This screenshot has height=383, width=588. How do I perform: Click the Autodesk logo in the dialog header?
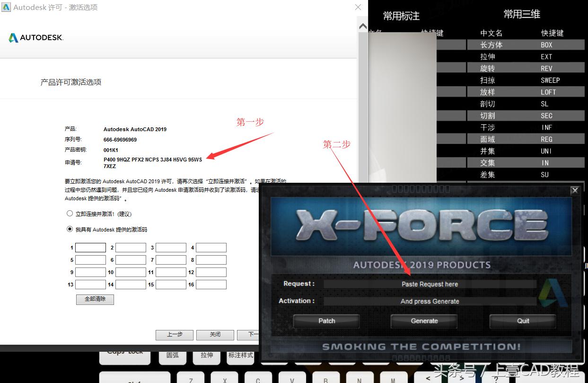[x=36, y=37]
